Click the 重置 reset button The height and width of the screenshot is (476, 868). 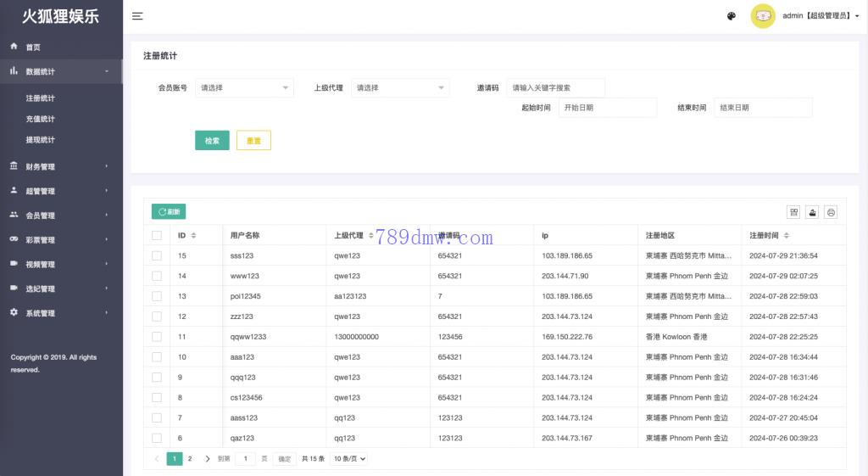coord(253,141)
